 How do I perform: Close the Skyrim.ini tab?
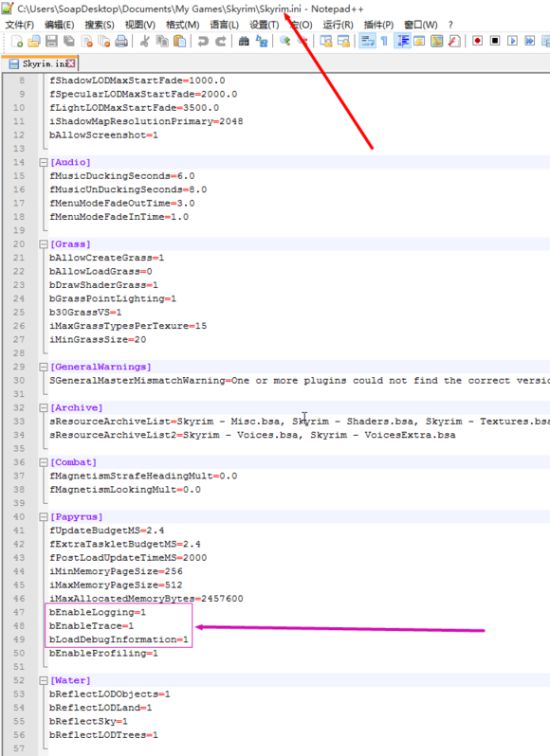tap(71, 63)
